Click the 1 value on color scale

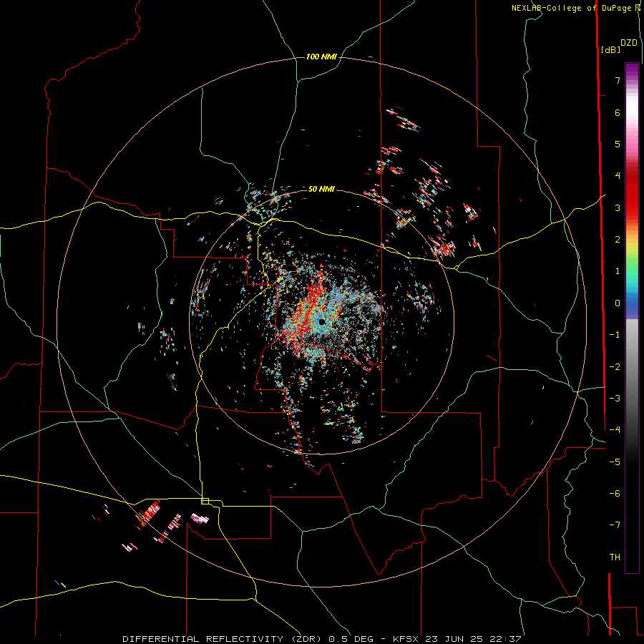pos(618,271)
